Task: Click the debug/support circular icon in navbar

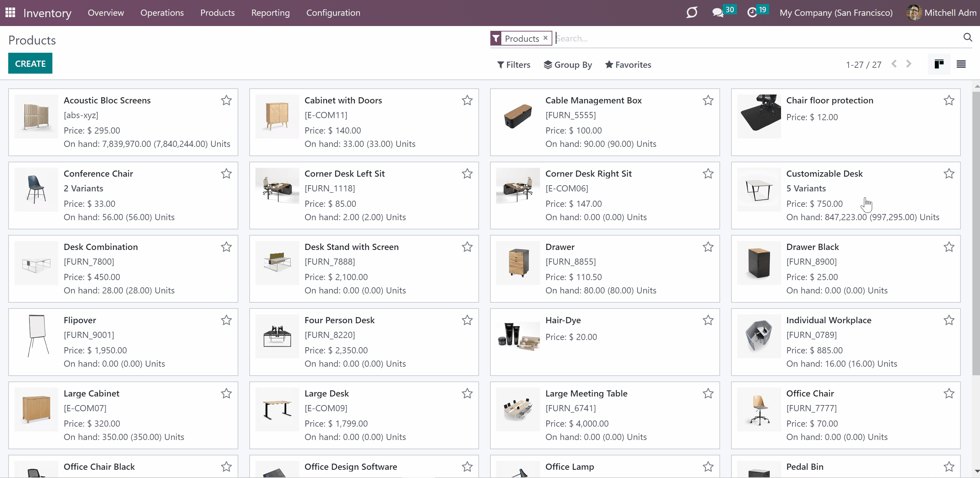Action: (x=692, y=13)
